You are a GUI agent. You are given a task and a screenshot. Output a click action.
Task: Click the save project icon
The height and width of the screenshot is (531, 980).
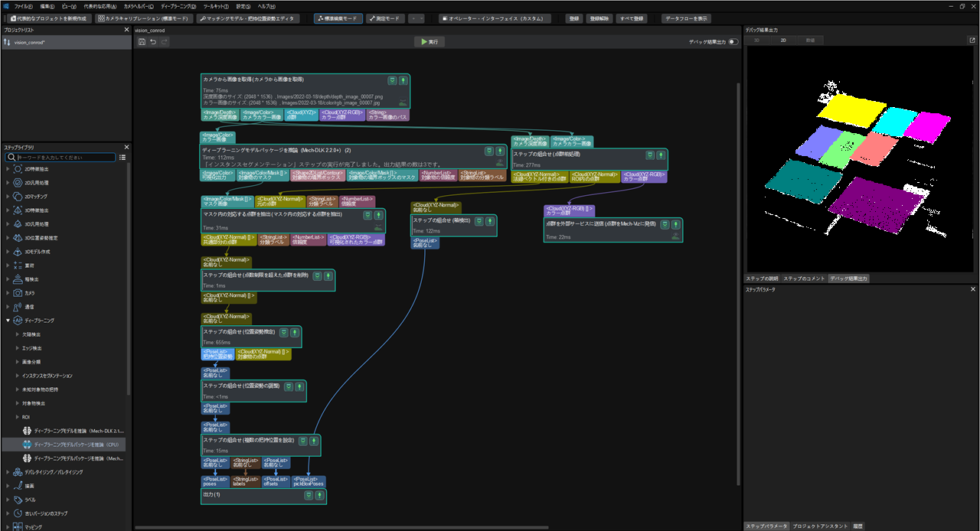tap(142, 41)
